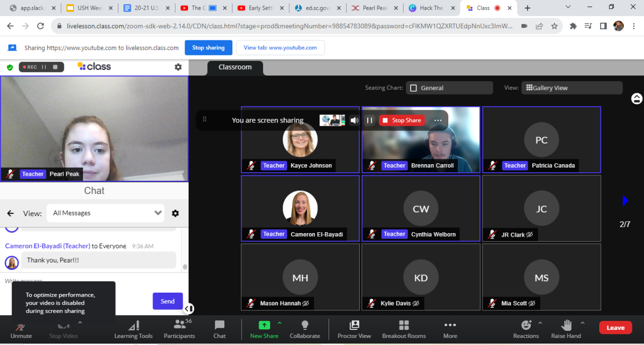Click the green security shield icon
Image resolution: width=644 pixels, height=345 pixels.
(x=10, y=67)
